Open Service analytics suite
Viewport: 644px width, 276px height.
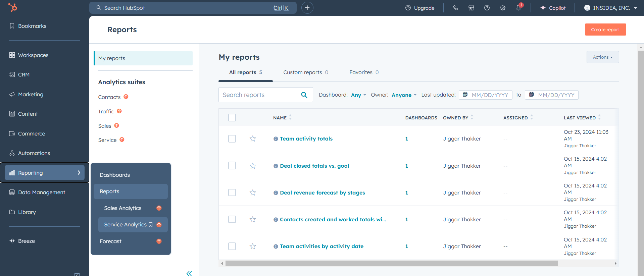(107, 140)
